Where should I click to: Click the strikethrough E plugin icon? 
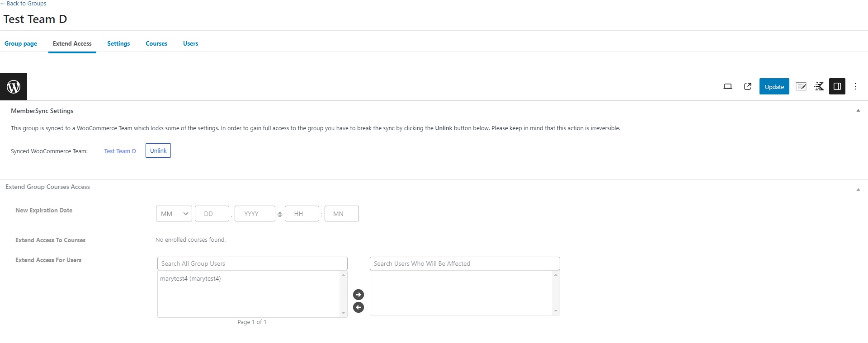pos(819,86)
